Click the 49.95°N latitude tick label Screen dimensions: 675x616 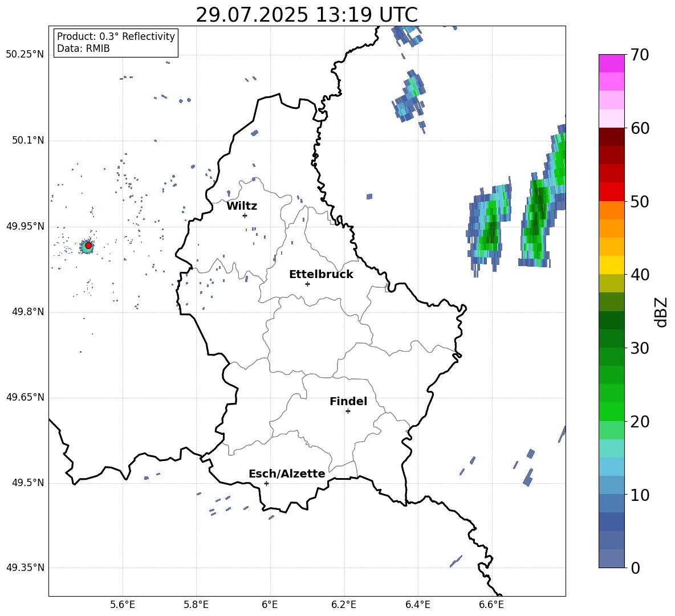click(x=25, y=226)
